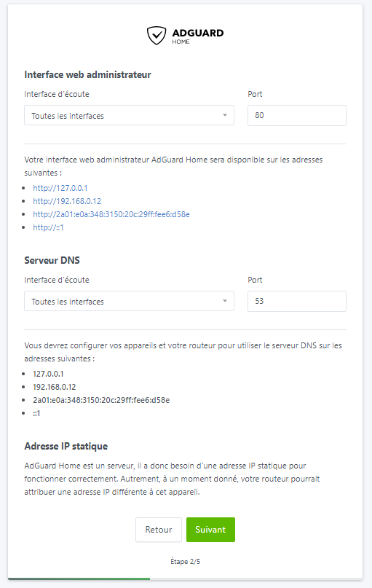This screenshot has height=588, width=372.
Task: Click the 192.168.0.12 DNS address entry
Action: pyautogui.click(x=55, y=387)
